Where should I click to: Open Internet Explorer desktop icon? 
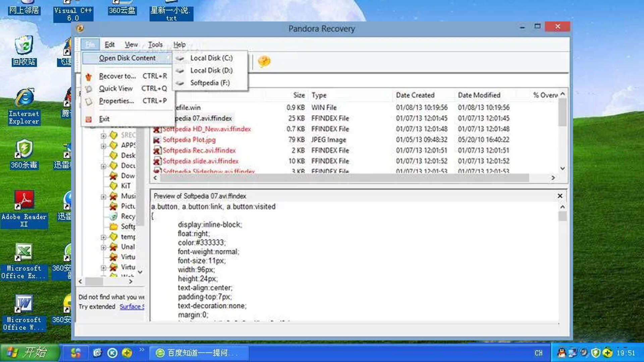24,107
